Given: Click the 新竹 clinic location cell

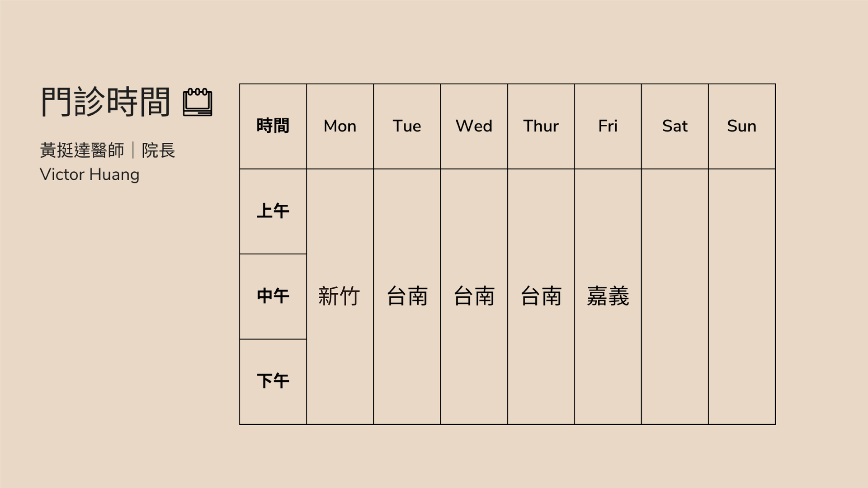Looking at the screenshot, I should [340, 295].
